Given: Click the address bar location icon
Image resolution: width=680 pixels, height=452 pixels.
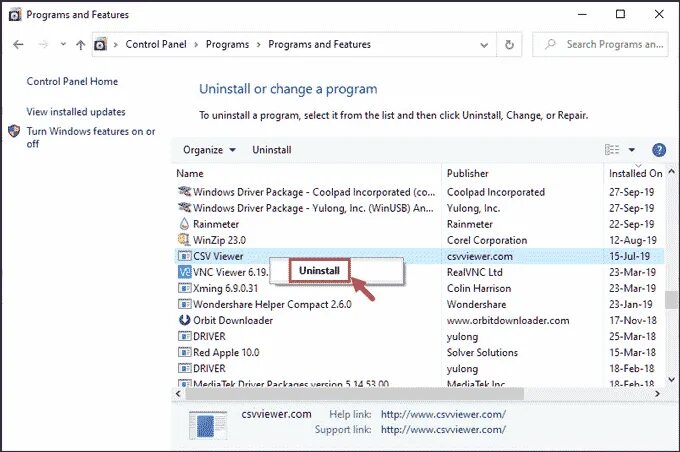Looking at the screenshot, I should click(100, 44).
